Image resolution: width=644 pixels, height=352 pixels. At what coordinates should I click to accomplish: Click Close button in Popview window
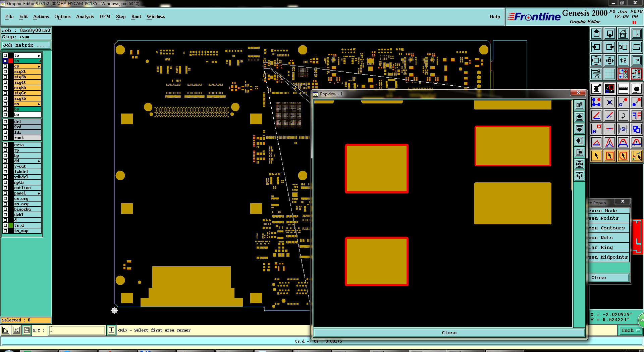tap(449, 333)
